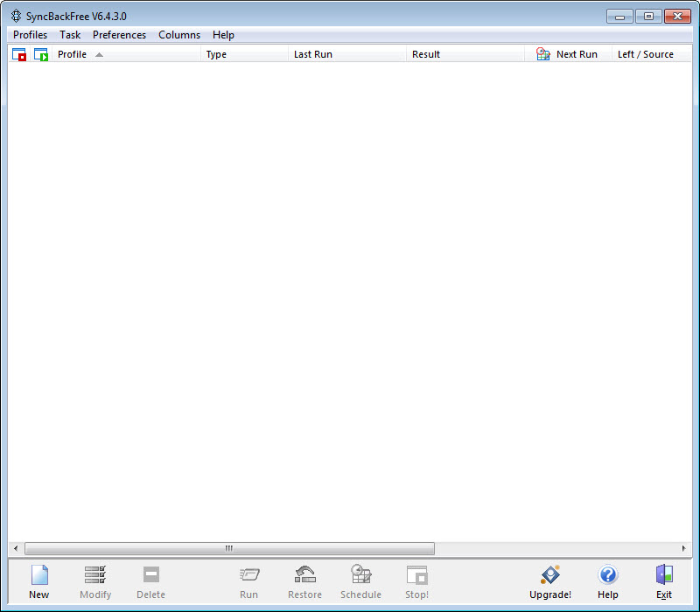Hit the Stop! toolbar icon
700x612 pixels.
[x=416, y=575]
